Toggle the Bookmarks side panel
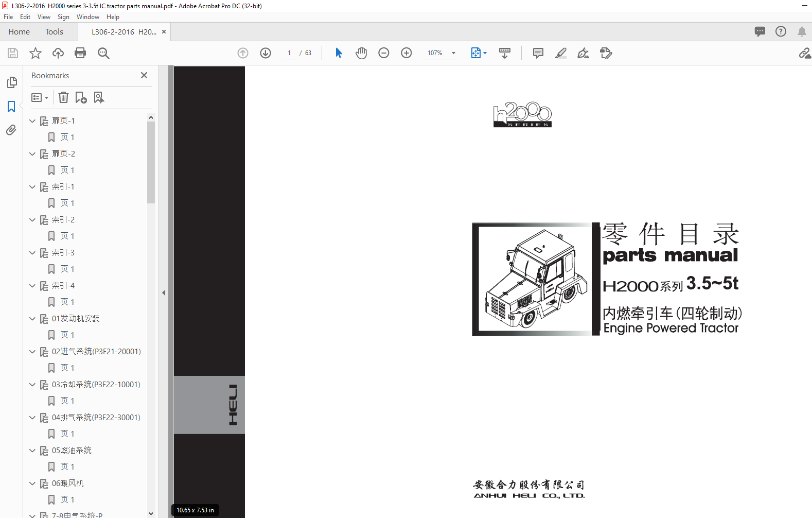Image resolution: width=812 pixels, height=518 pixels. pyautogui.click(x=11, y=107)
